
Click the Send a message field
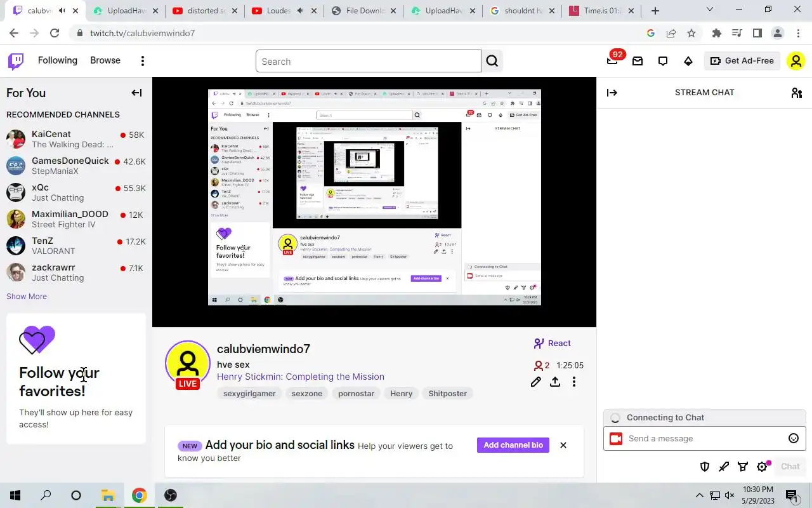coord(704,438)
